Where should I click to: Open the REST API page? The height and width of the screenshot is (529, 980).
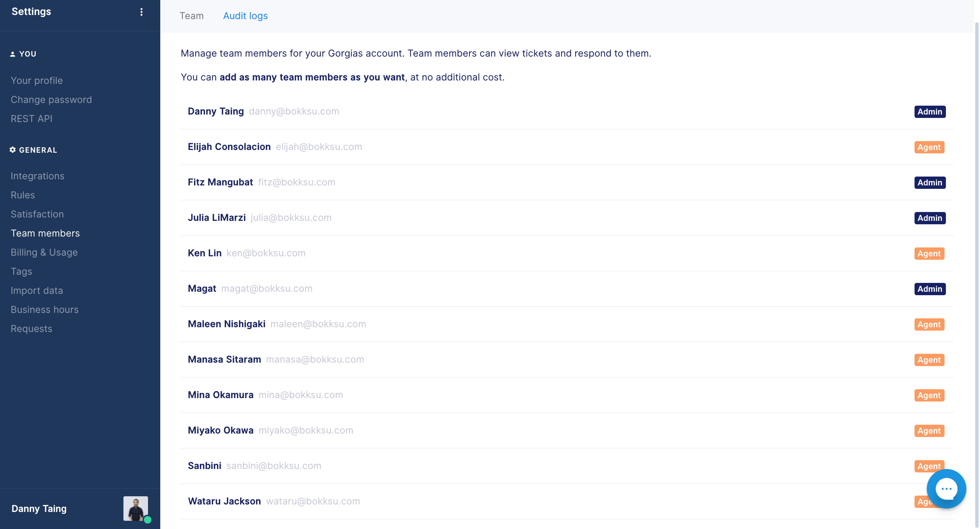click(31, 119)
